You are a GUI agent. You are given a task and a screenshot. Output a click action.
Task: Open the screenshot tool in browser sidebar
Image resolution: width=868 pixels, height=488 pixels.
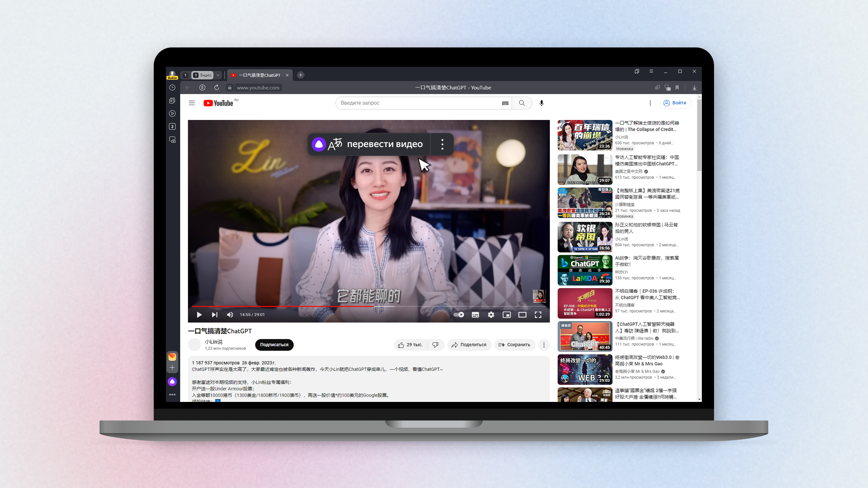(172, 140)
